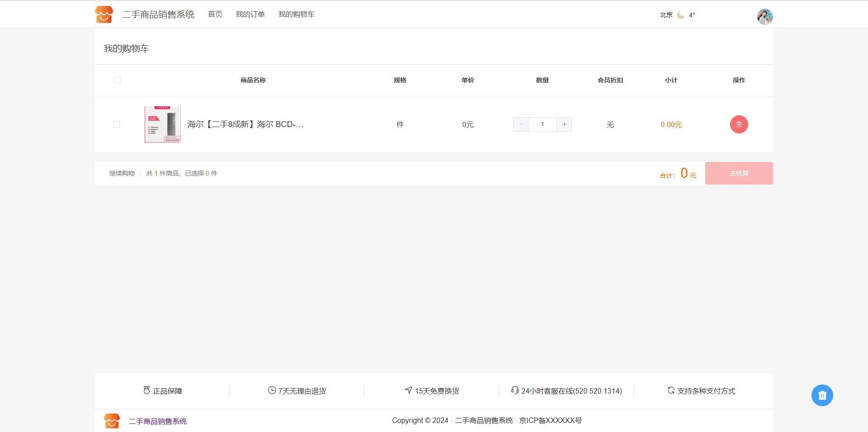Click the quantity input field
The image size is (868, 432).
542,124
